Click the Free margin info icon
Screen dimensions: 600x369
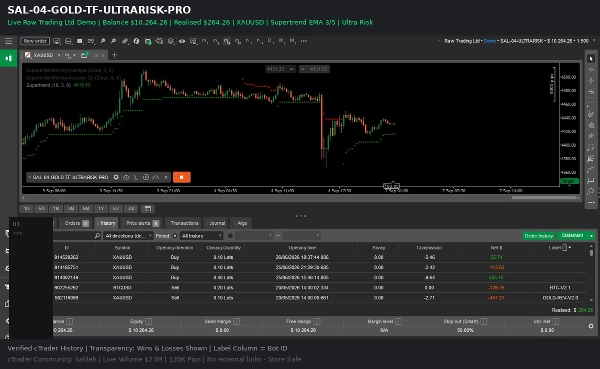316,322
